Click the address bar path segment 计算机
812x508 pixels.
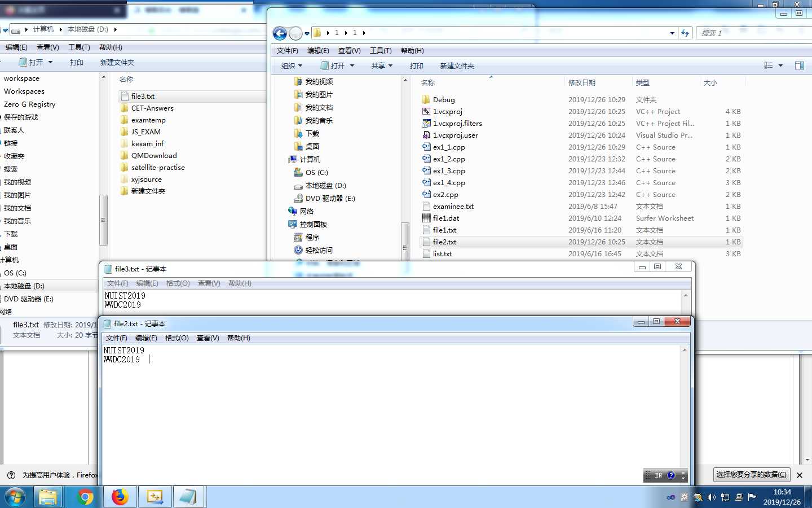click(43, 29)
